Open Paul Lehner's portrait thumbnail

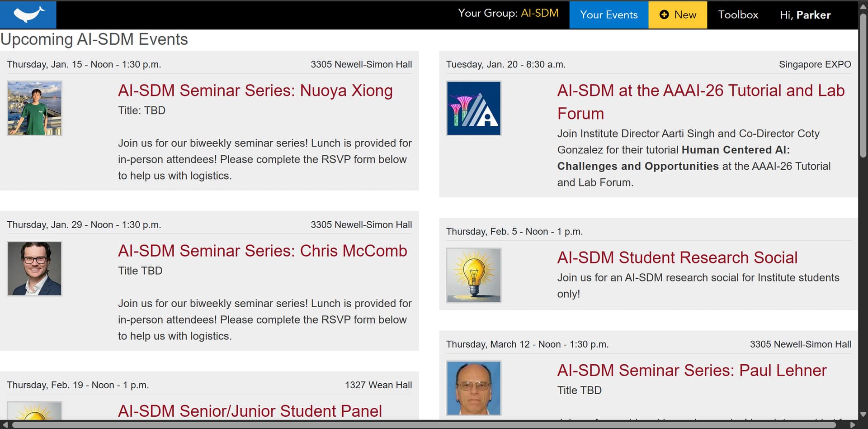(x=473, y=388)
